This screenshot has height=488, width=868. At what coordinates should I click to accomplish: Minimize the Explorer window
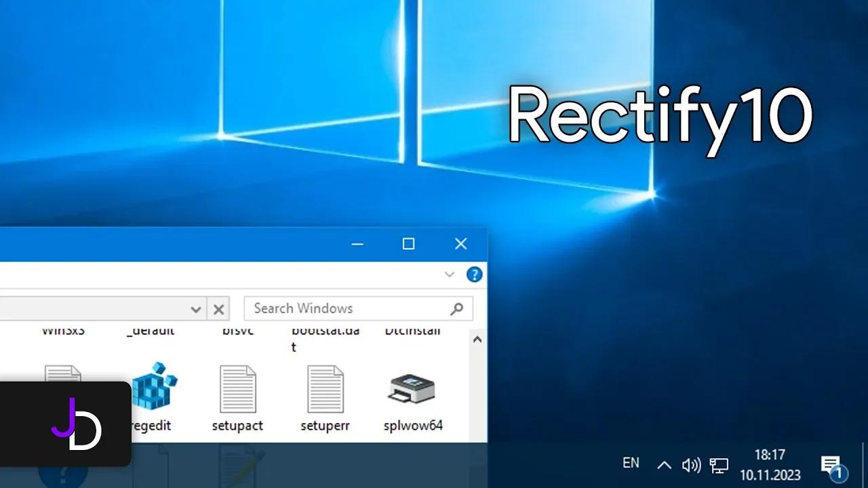(x=357, y=244)
